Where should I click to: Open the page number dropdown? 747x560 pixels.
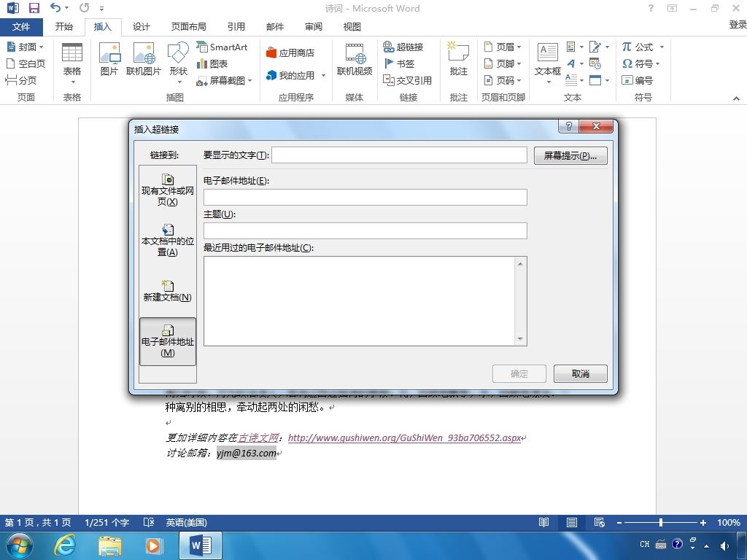[503, 80]
